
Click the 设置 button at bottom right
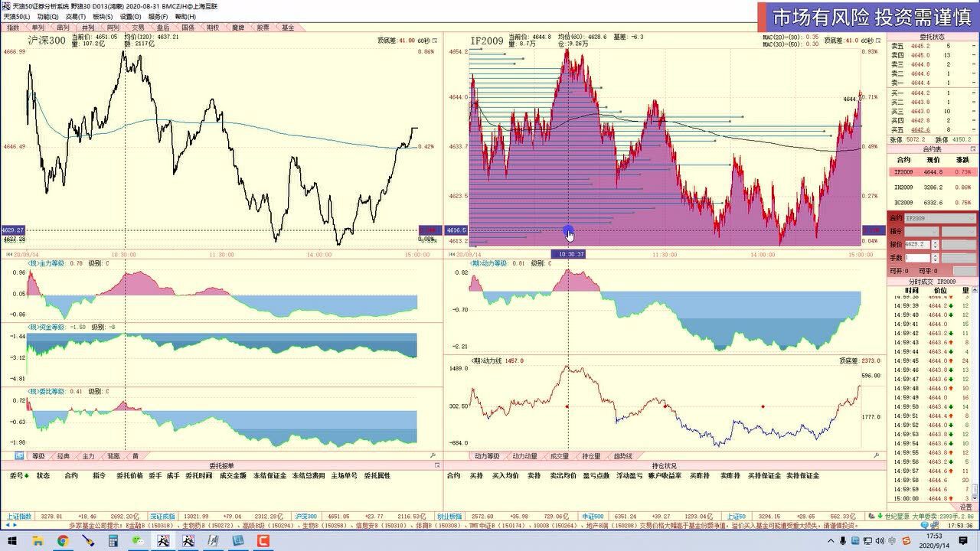[965, 507]
